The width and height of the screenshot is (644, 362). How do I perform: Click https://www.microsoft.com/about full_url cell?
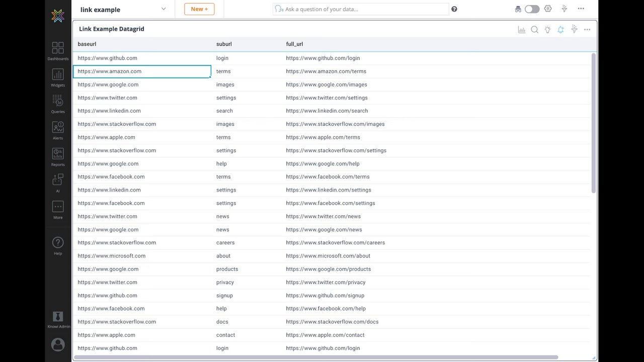[436, 256]
